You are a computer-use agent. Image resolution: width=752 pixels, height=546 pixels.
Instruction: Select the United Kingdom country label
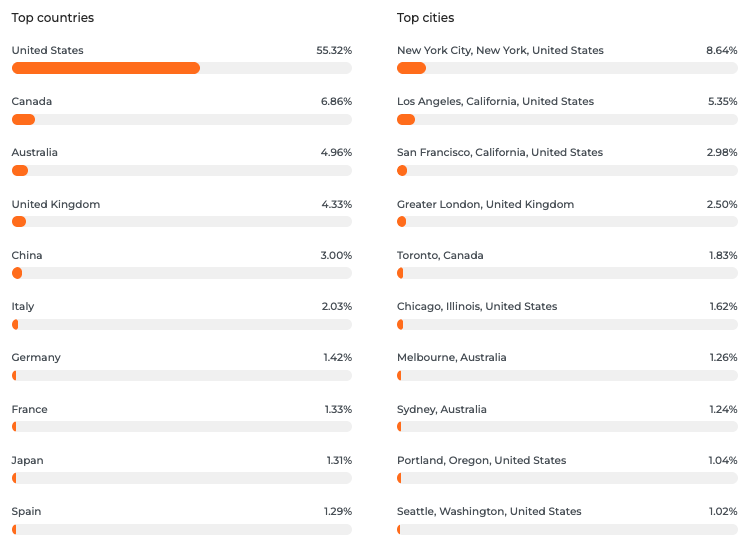(x=56, y=204)
